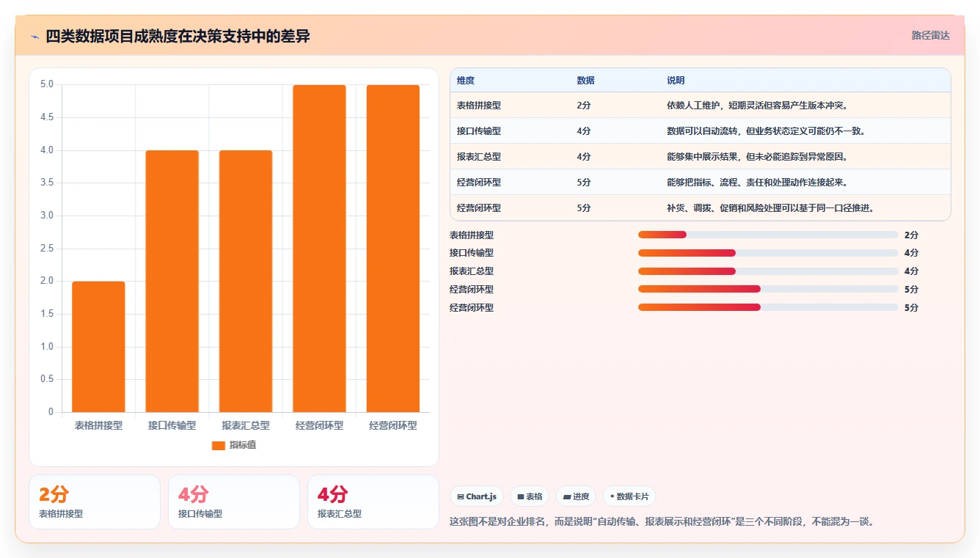Open the 4分 报表汇总型 data card

[x=373, y=502]
